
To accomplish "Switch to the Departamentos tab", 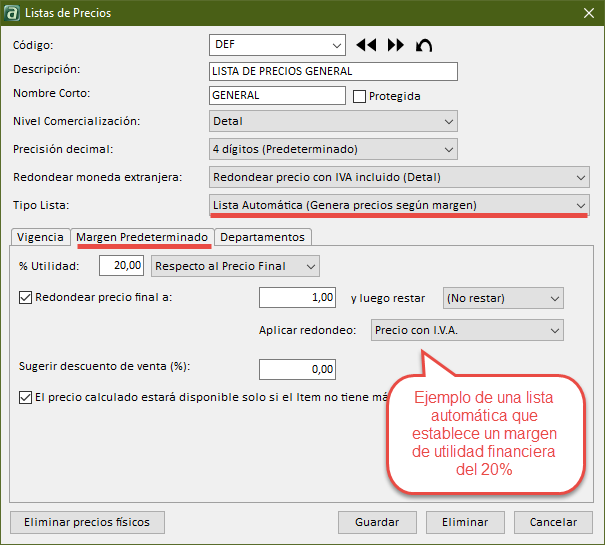I will [x=263, y=237].
